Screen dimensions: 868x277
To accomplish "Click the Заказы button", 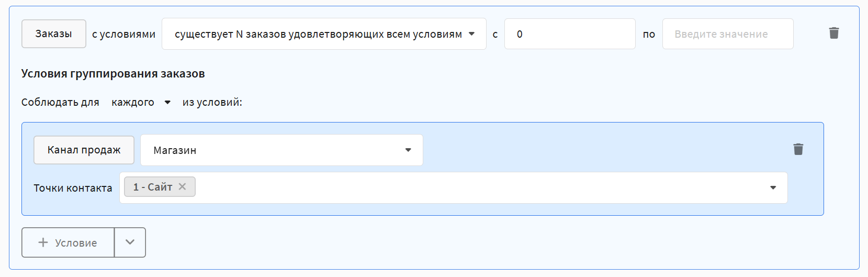I will tap(53, 34).
